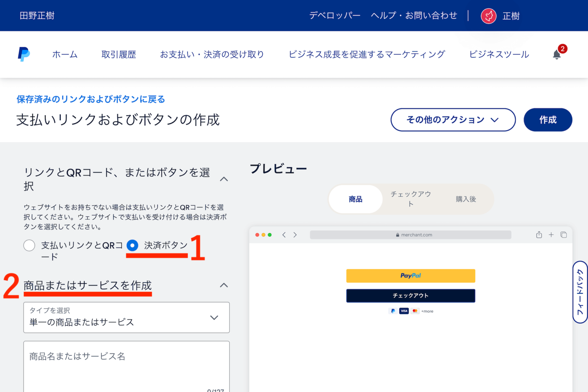Click the back arrow in the preview browser
This screenshot has width=588, height=392.
tap(284, 235)
